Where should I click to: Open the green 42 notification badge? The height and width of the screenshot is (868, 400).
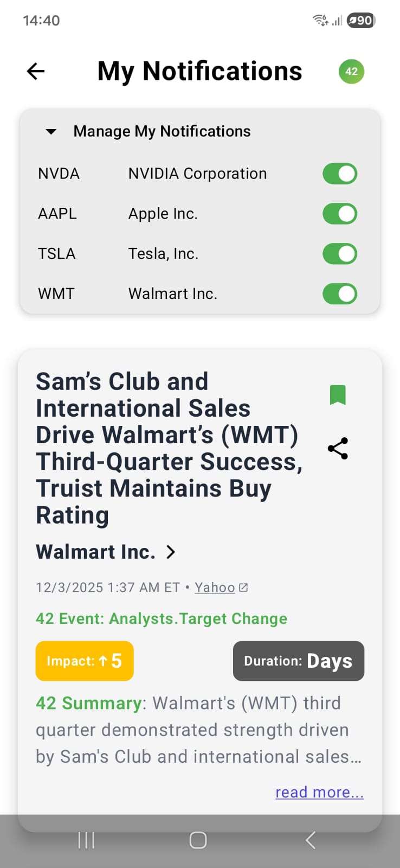tap(351, 71)
